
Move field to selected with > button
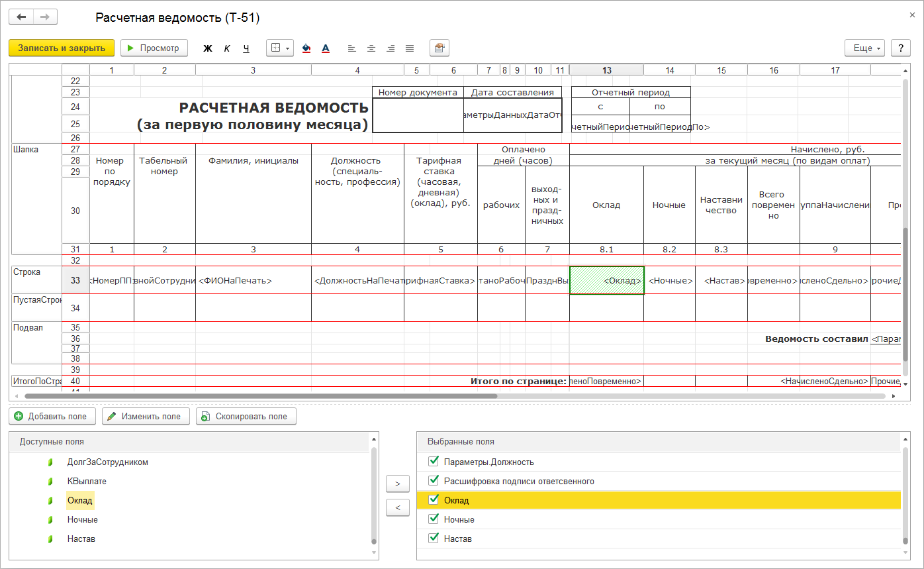(x=397, y=484)
